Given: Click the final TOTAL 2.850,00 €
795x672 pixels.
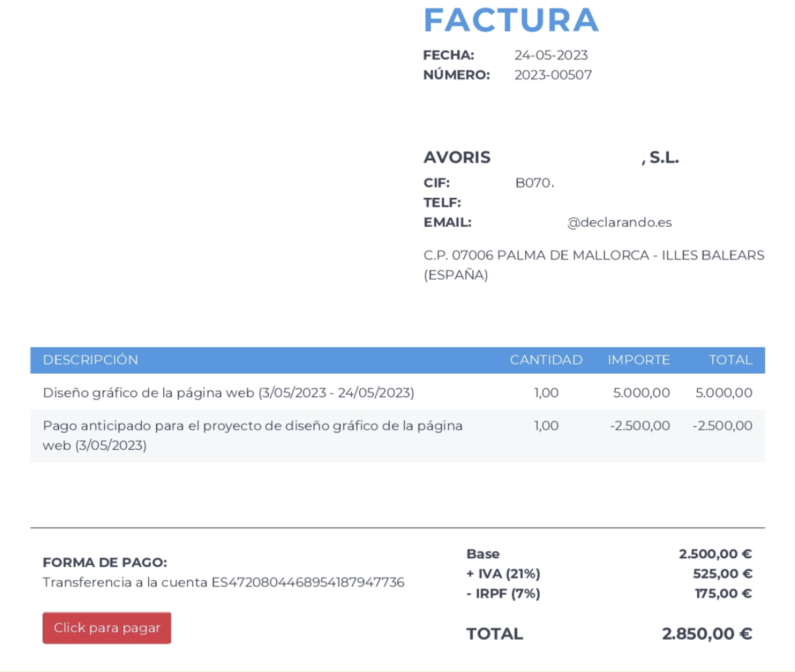Looking at the screenshot, I should 707,634.
